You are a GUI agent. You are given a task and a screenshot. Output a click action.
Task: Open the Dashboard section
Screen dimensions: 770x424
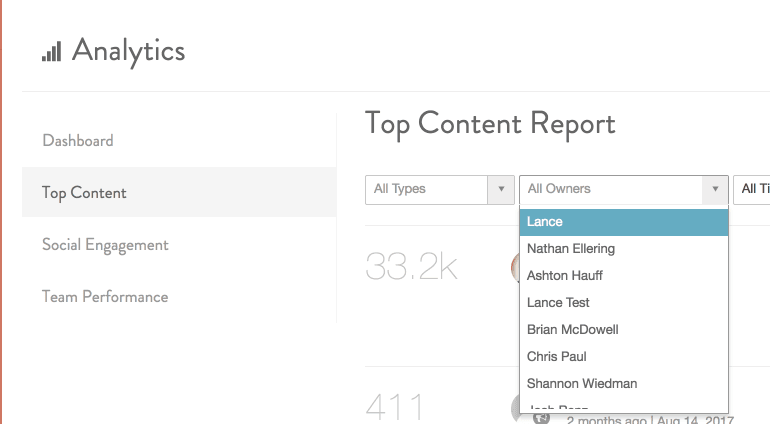point(78,141)
